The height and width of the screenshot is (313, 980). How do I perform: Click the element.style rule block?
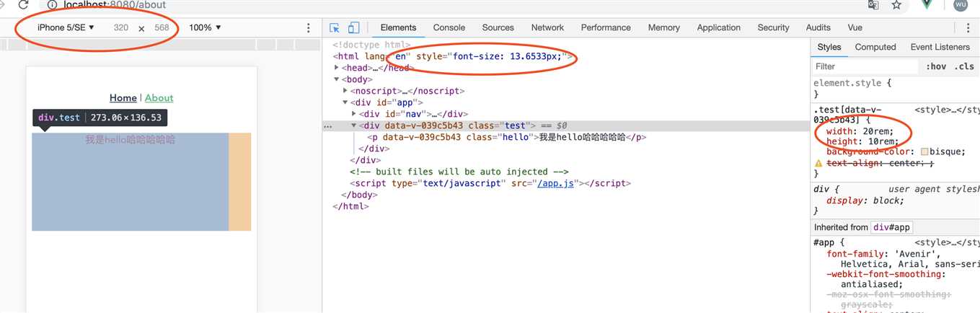(x=896, y=88)
